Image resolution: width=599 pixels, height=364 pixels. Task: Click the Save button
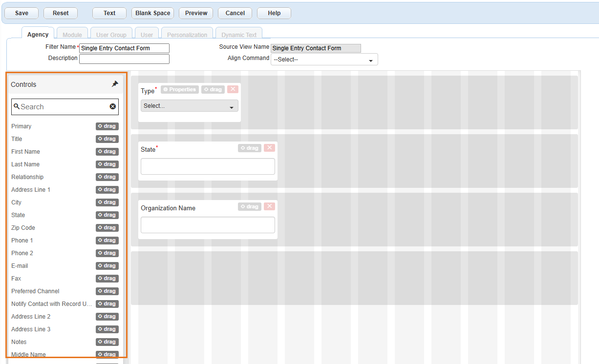tap(21, 13)
